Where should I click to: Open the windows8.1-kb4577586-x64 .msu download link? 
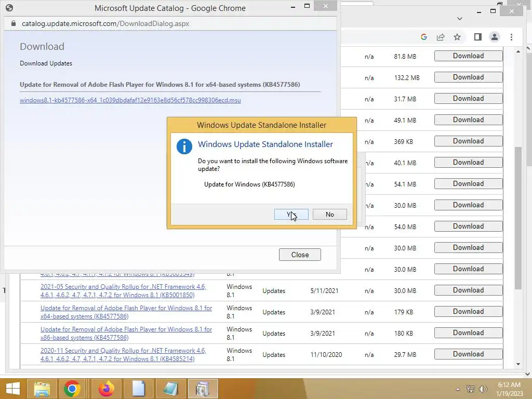point(130,100)
